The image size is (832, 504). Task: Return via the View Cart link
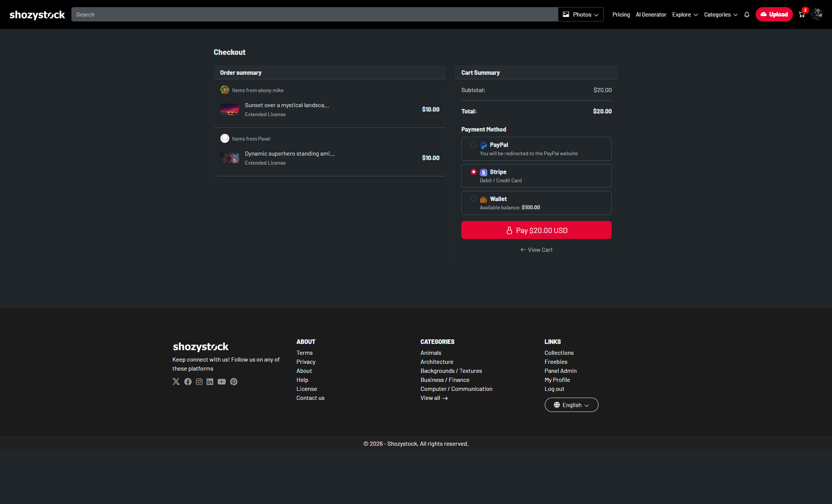point(536,250)
